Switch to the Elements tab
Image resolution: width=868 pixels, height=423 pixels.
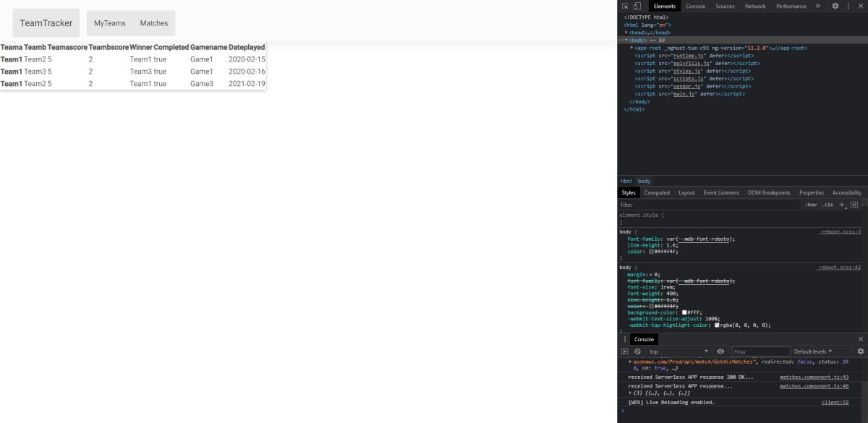point(664,6)
